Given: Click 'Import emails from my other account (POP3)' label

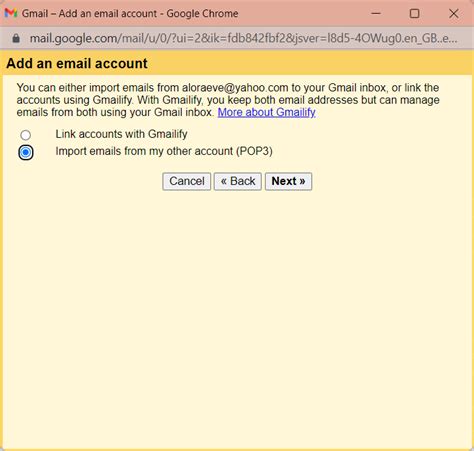Looking at the screenshot, I should tap(164, 151).
